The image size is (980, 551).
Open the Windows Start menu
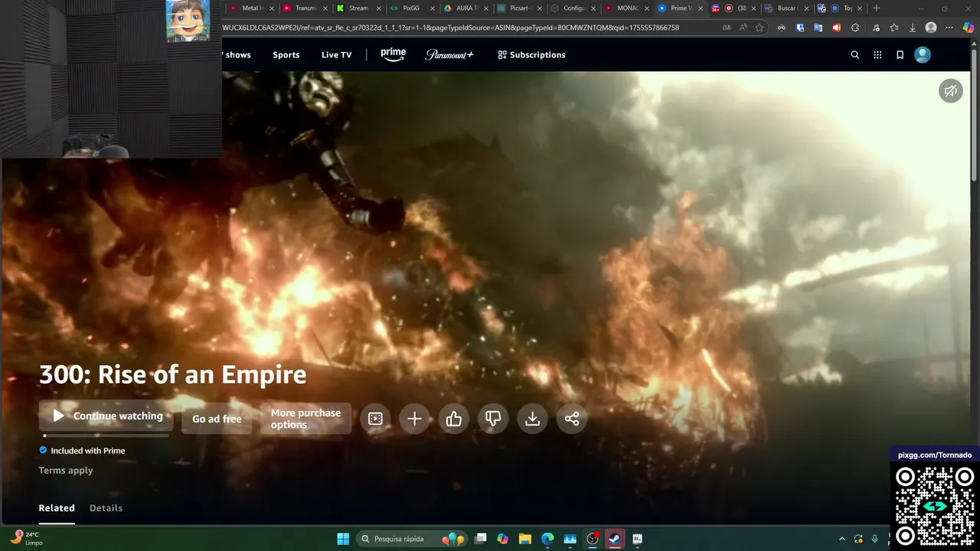(x=343, y=539)
